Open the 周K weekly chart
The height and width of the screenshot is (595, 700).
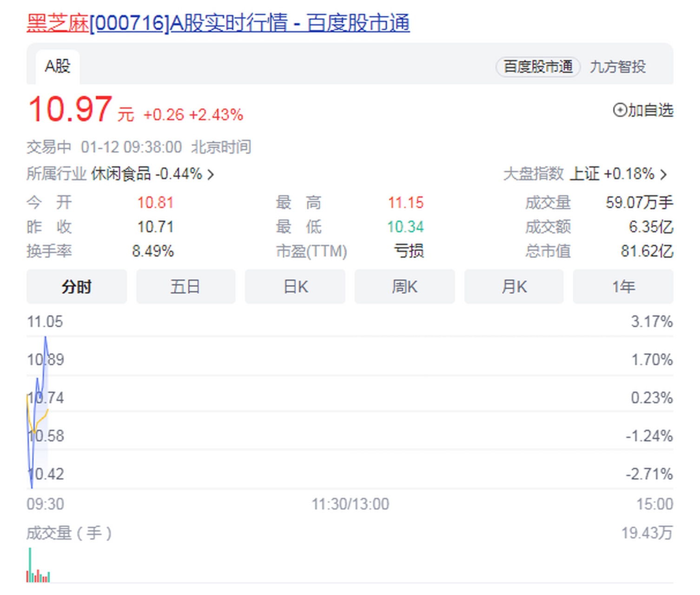coord(404,287)
